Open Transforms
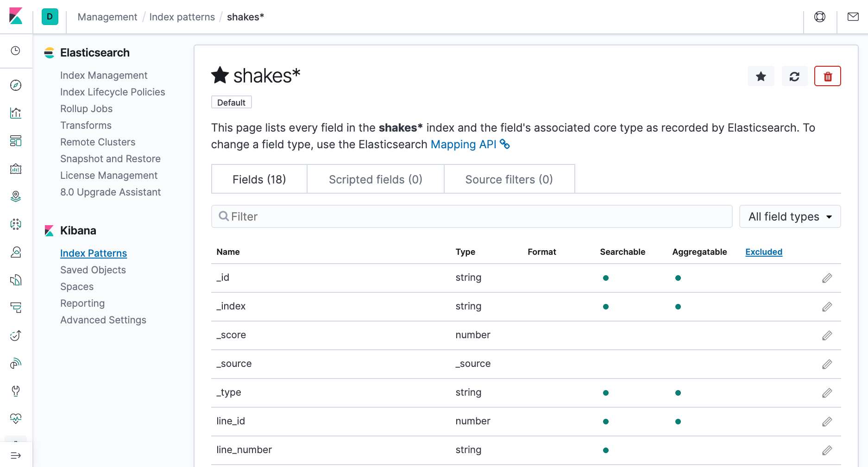The height and width of the screenshot is (467, 868). (86, 126)
